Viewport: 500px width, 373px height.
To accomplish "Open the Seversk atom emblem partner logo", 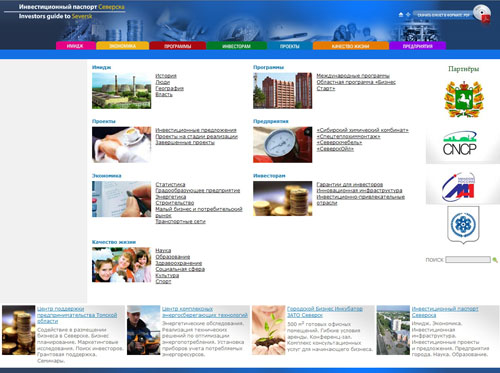I will pyautogui.click(x=463, y=224).
